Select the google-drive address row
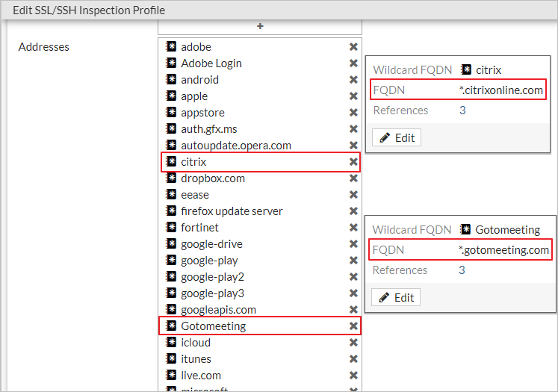The image size is (558, 392). pos(260,244)
